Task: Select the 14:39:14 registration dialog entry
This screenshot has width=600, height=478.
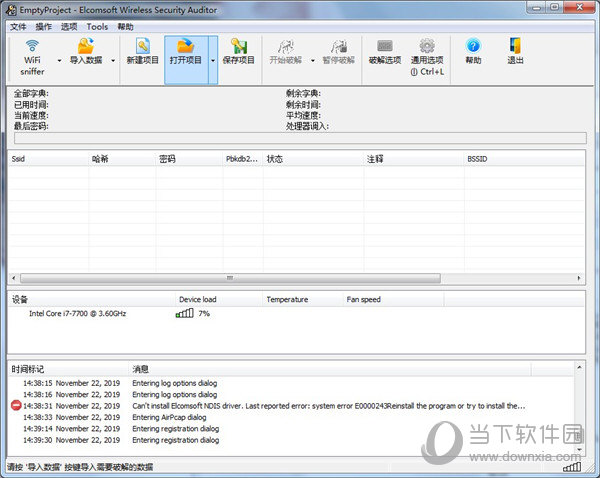Action: pos(291,429)
